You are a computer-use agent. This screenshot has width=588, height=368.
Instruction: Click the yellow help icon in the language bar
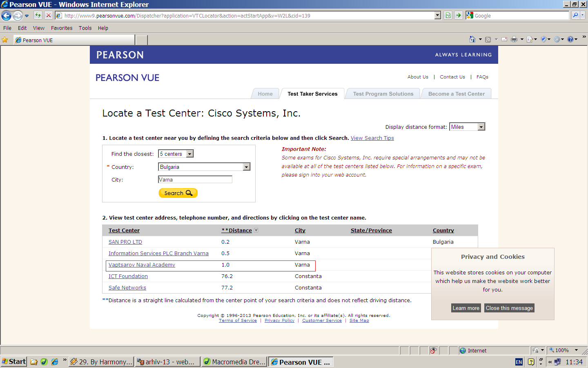[x=531, y=362]
